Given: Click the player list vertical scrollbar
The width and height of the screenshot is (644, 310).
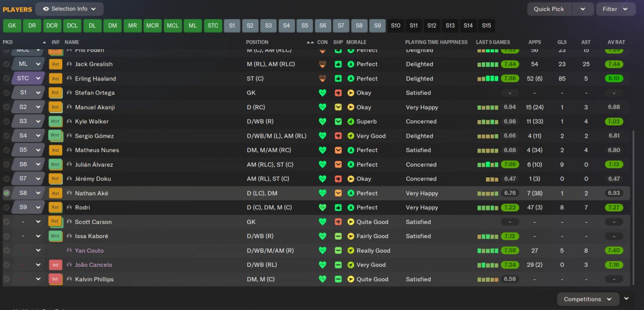Looking at the screenshot, I should (x=633, y=209).
